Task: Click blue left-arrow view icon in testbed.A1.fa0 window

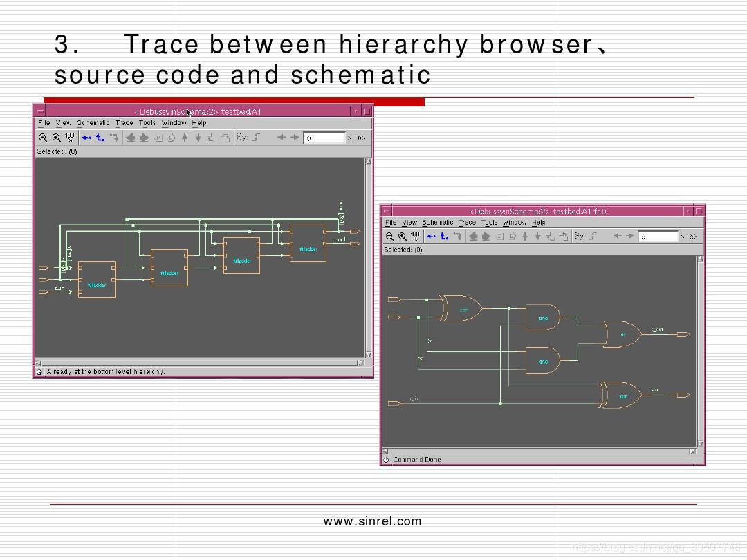Action: (x=432, y=236)
